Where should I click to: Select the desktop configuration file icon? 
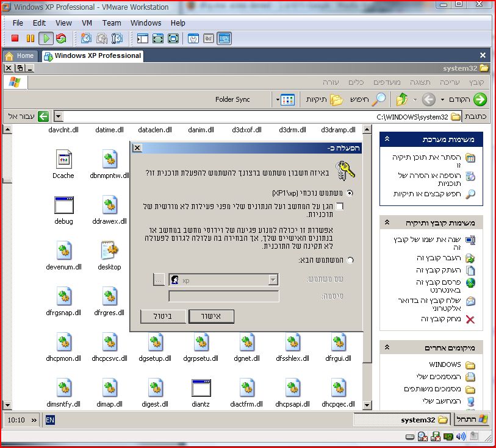109,250
